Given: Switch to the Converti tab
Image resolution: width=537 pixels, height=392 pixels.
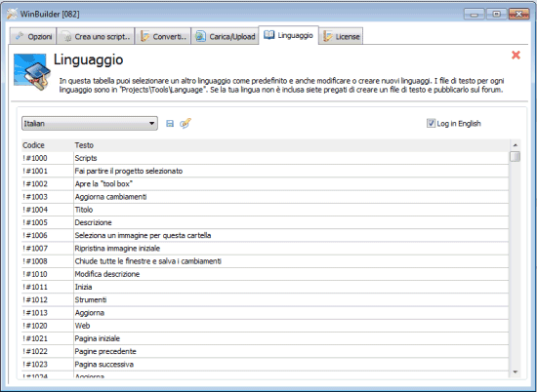Looking at the screenshot, I should [x=163, y=36].
